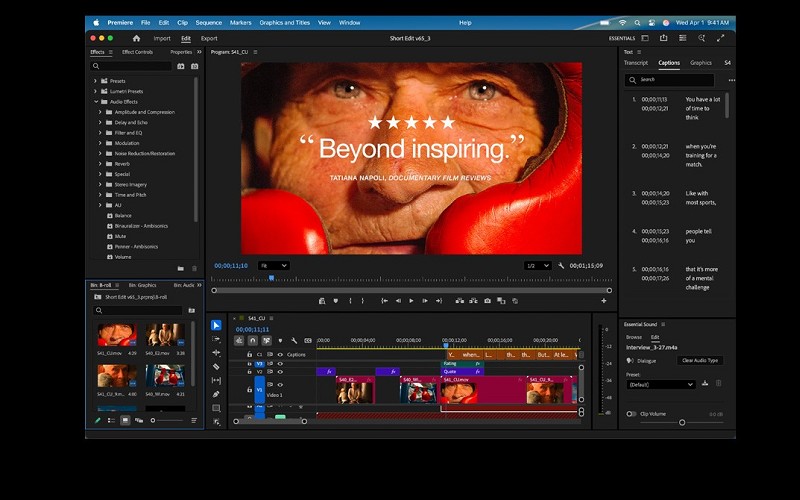Toggle lock on Captions track
This screenshot has width=800, height=500.
pyautogui.click(x=249, y=355)
